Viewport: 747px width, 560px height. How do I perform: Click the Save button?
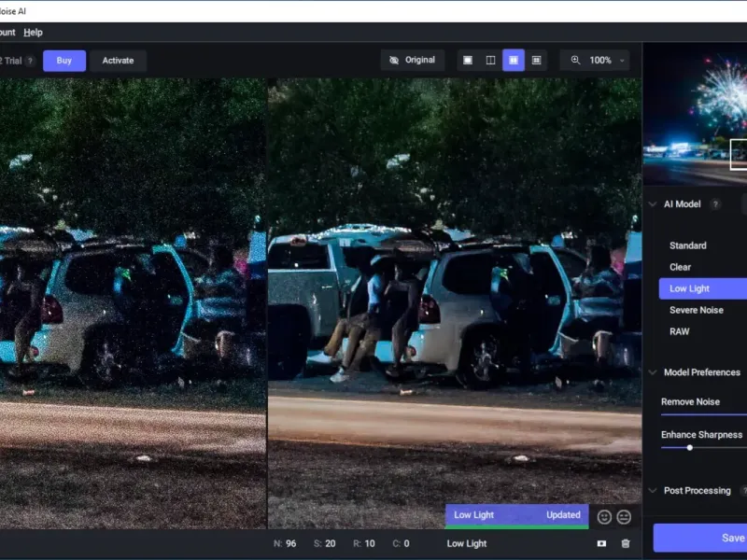[699, 538]
